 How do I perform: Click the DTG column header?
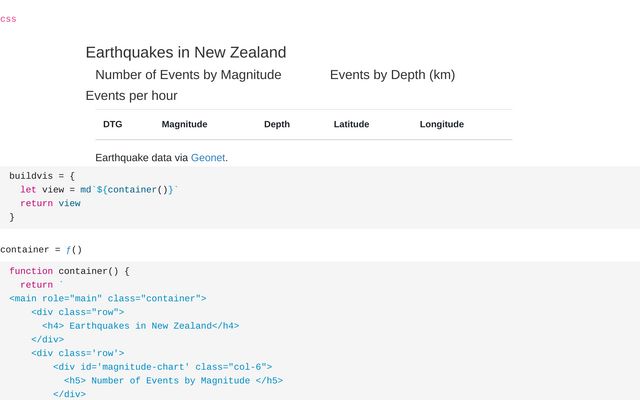click(x=112, y=124)
